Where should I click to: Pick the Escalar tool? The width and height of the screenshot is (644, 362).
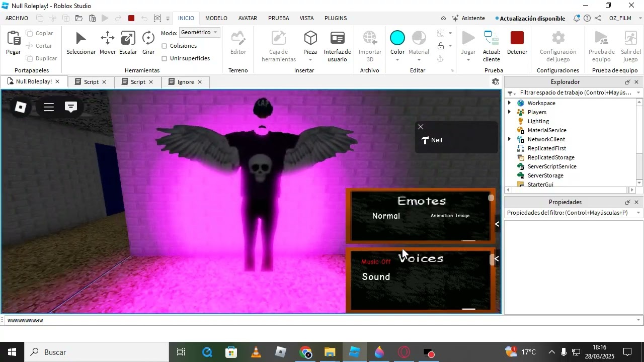(128, 38)
